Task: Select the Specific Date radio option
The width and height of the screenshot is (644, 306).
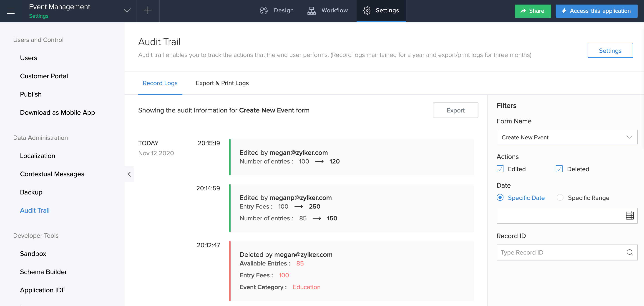Action: pyautogui.click(x=500, y=198)
